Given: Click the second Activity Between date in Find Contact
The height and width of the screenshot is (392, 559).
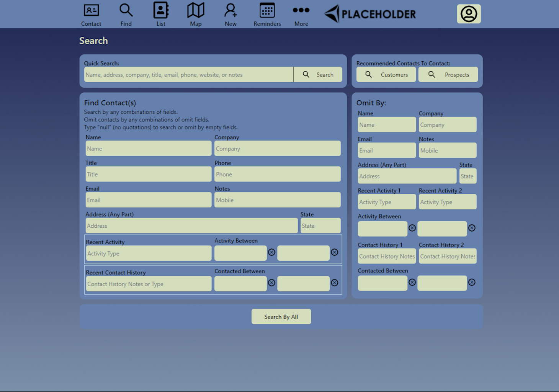Looking at the screenshot, I should click(x=303, y=253).
